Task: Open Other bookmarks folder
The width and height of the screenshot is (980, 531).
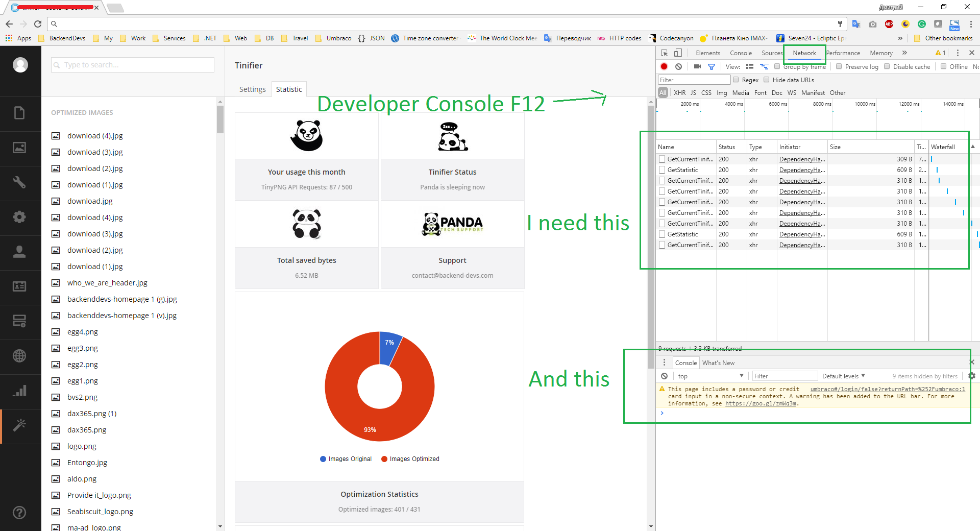Action: [943, 38]
